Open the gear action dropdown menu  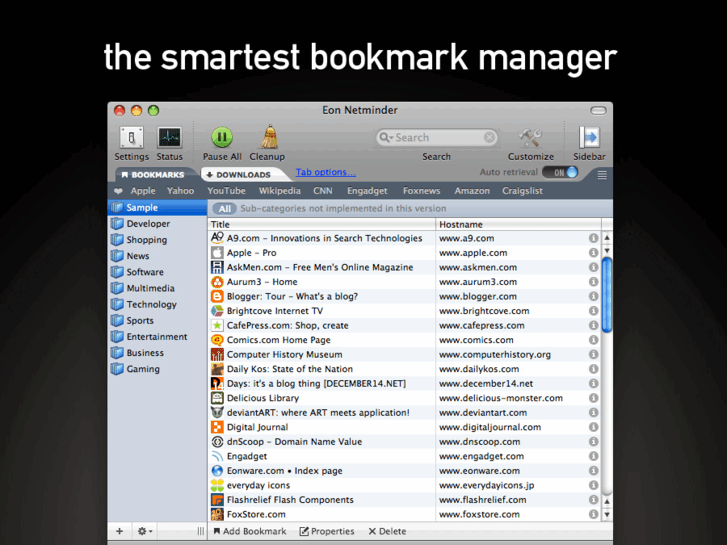[x=145, y=531]
